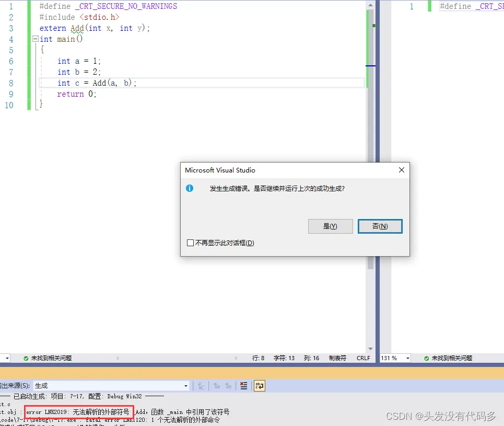The height and width of the screenshot is (426, 504).
Task: Click on the line 'int b = 2;'
Action: point(79,72)
